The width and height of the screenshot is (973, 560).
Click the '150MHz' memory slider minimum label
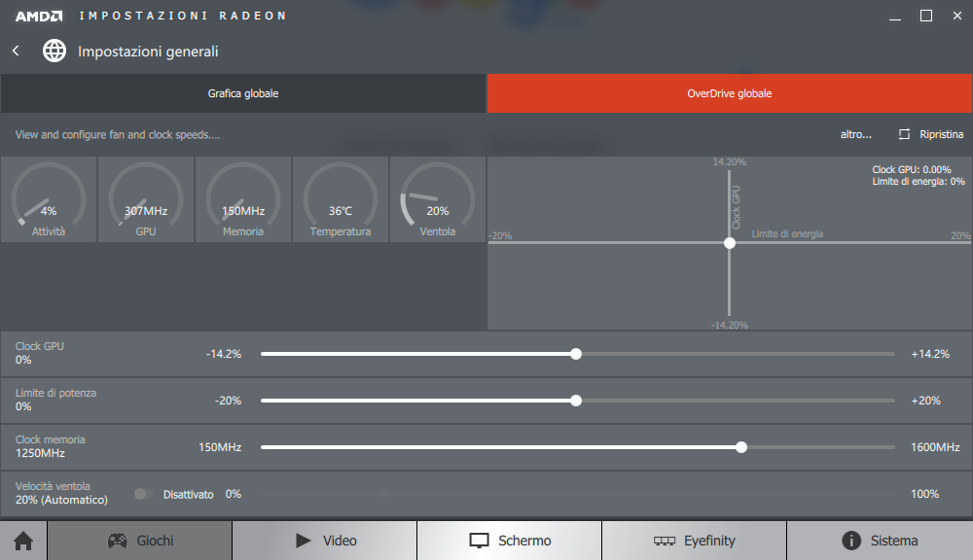coord(220,447)
